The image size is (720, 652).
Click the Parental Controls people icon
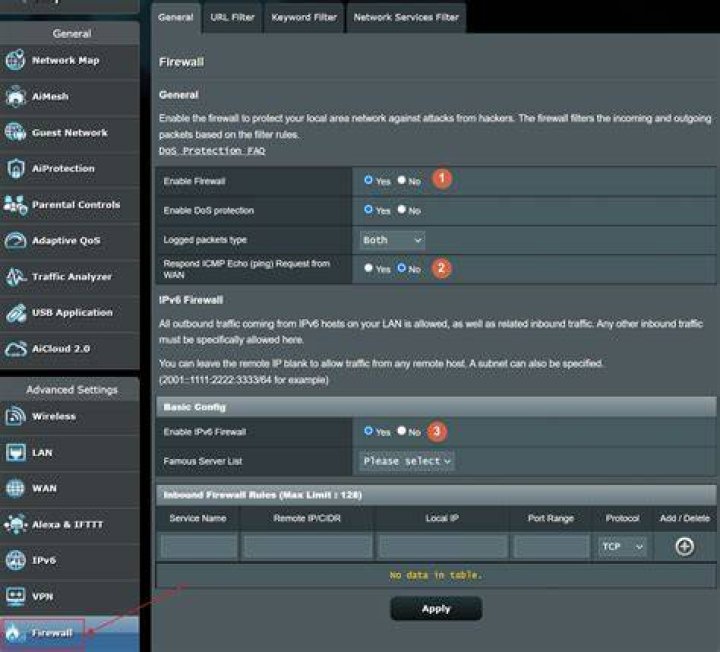[15, 205]
